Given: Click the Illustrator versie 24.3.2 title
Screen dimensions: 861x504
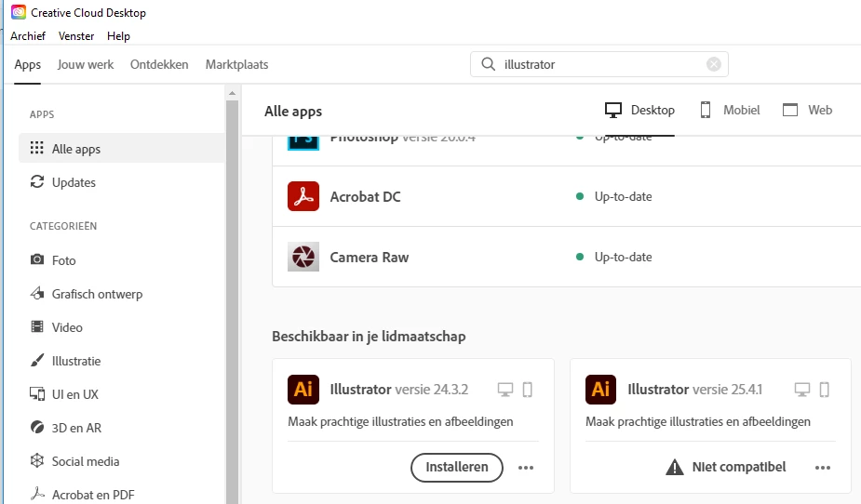Looking at the screenshot, I should click(x=398, y=390).
